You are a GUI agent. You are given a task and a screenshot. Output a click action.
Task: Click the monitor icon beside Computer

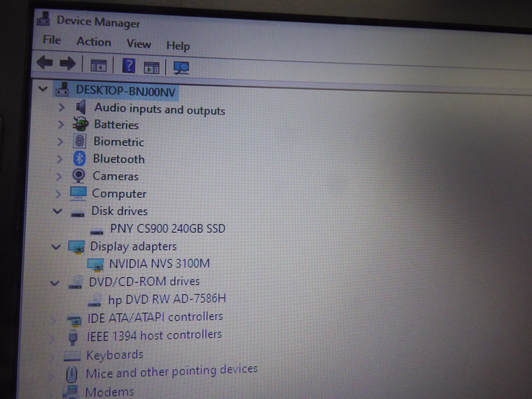78,193
